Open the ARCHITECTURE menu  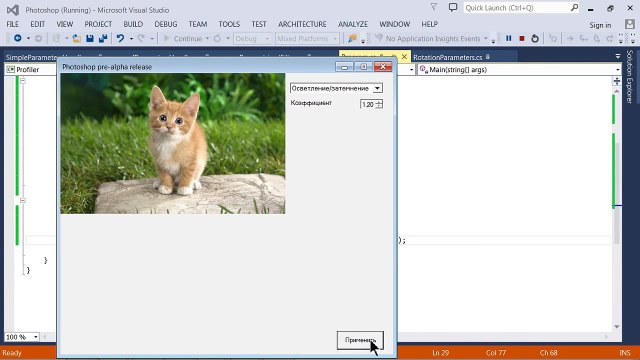[302, 24]
